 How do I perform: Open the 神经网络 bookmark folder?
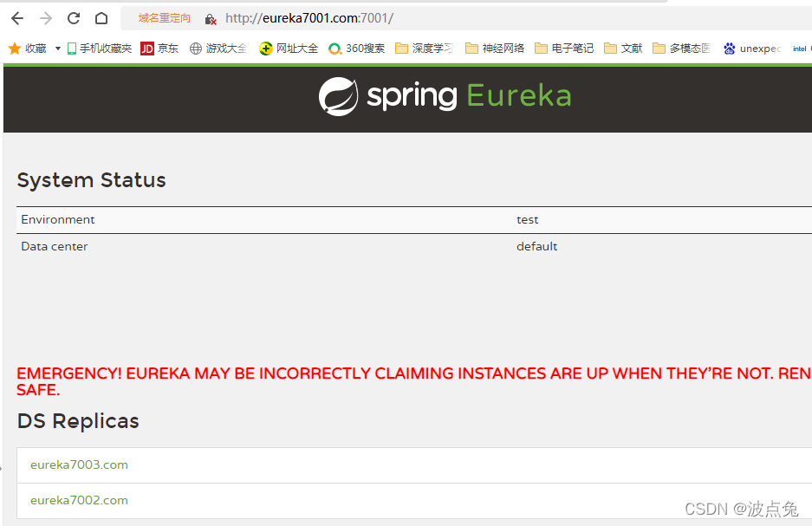pos(495,49)
